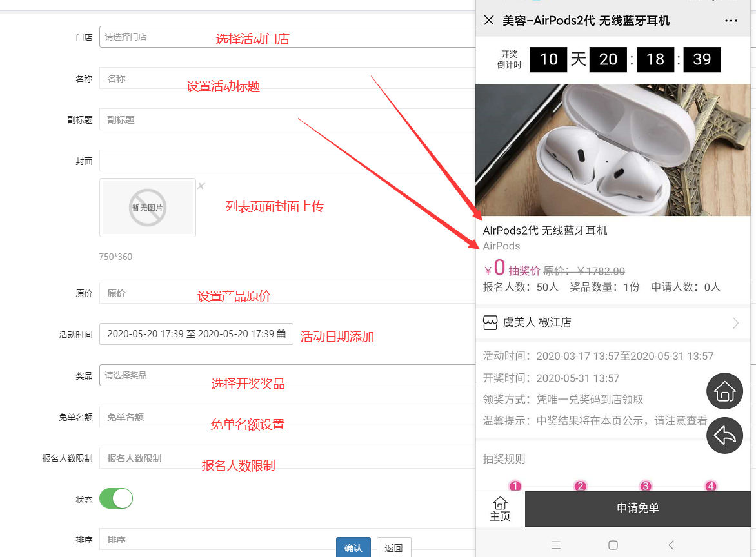Viewport: 756px width, 557px height.
Task: Remove the cover placeholder image with the x
Action: [x=201, y=186]
